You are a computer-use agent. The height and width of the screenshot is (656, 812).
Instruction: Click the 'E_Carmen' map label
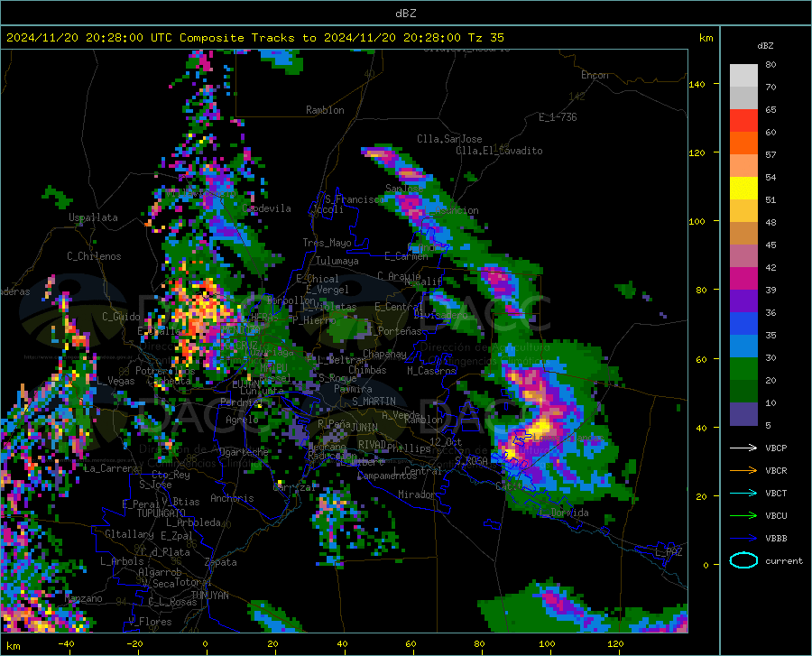coord(406,255)
